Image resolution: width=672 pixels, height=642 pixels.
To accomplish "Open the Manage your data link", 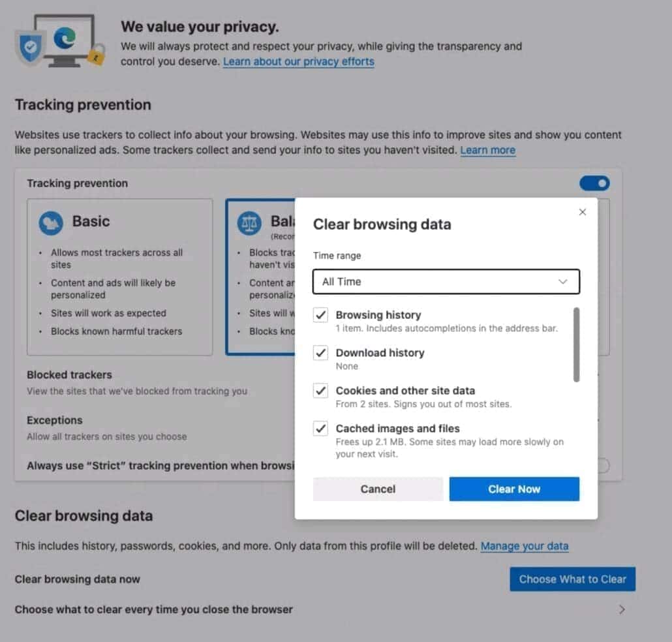I will (x=525, y=545).
